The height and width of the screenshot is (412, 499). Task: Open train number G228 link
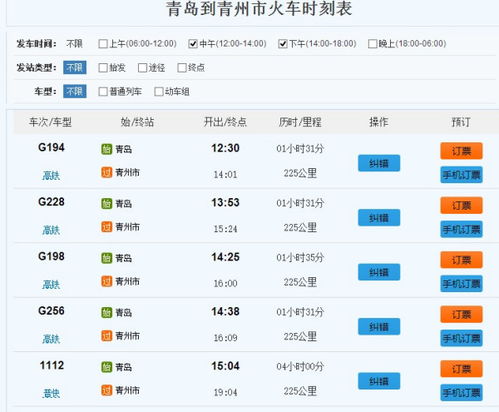point(51,202)
